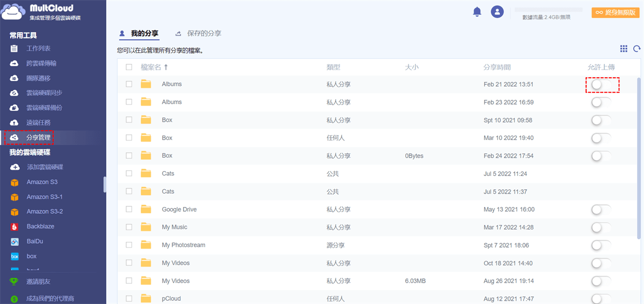Click 邀請朋友 invite friends
The width and height of the screenshot is (644, 304).
39,281
